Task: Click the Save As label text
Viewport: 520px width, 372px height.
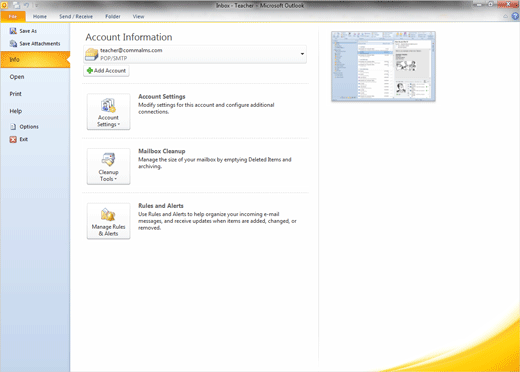Action: (28, 31)
